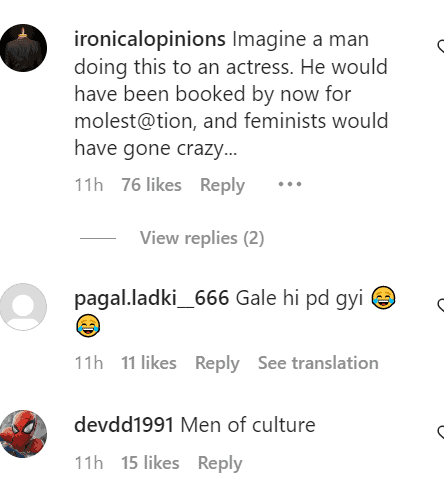
Task: Like pagal.ladki__666's comment with the heart icon
Action: click(x=441, y=305)
